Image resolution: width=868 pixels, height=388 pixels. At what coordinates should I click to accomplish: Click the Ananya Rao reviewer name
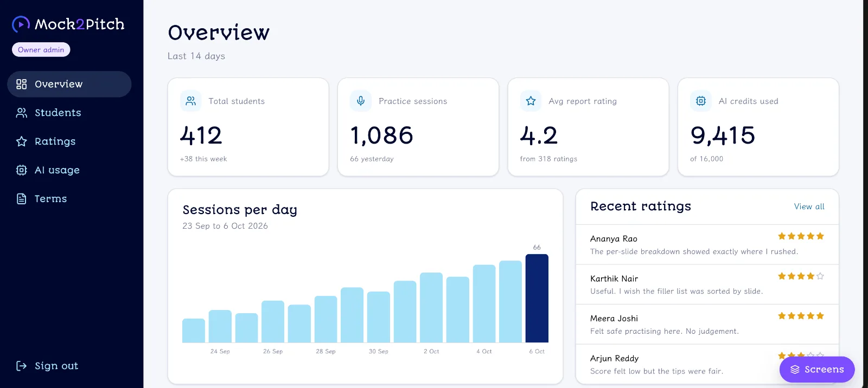[x=614, y=239]
